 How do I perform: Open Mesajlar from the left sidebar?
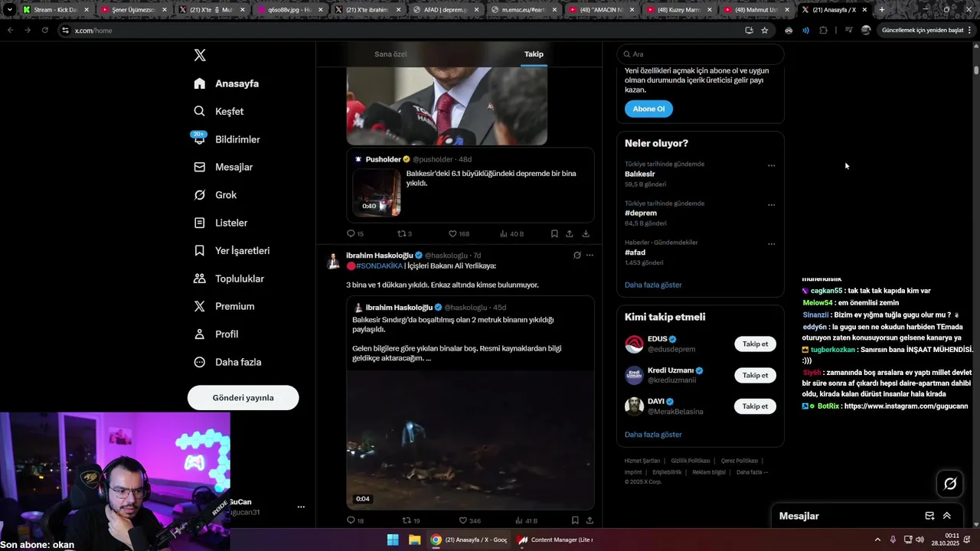pyautogui.click(x=224, y=167)
